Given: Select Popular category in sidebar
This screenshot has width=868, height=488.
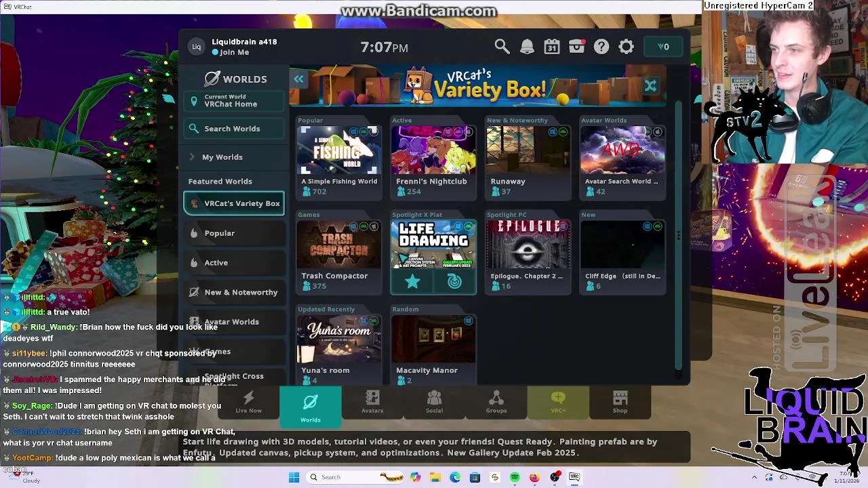Looking at the screenshot, I should point(234,233).
